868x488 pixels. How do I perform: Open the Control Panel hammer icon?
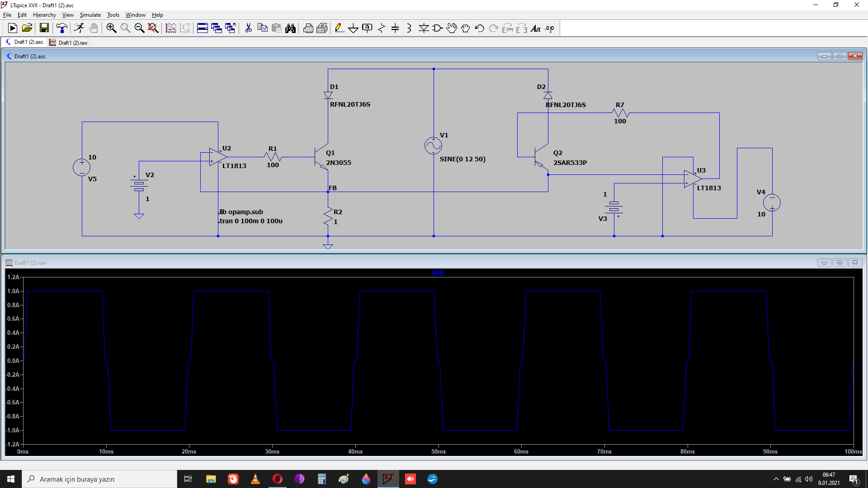(x=62, y=28)
